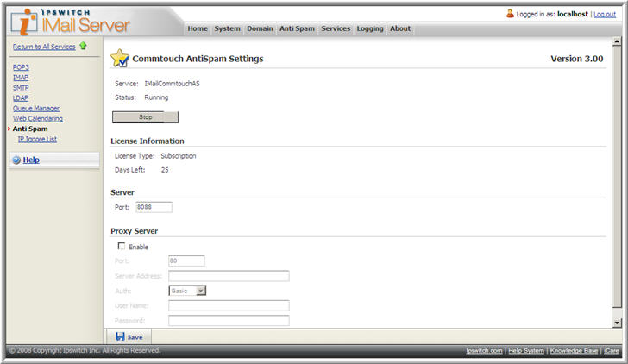Click the Server Port input field

154,207
